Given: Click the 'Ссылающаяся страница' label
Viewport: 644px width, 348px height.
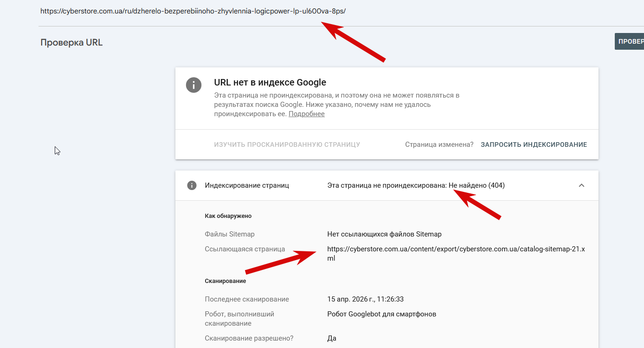Looking at the screenshot, I should coord(245,249).
